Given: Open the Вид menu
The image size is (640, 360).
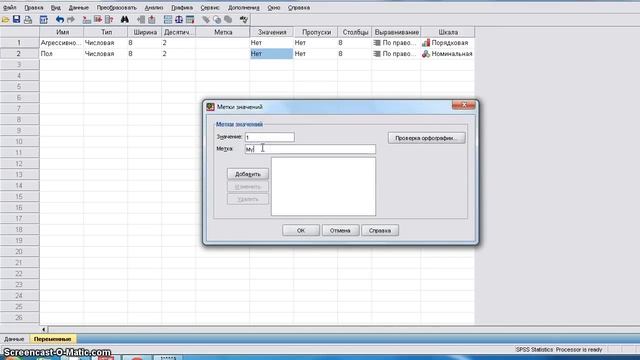Looking at the screenshot, I should (x=56, y=8).
